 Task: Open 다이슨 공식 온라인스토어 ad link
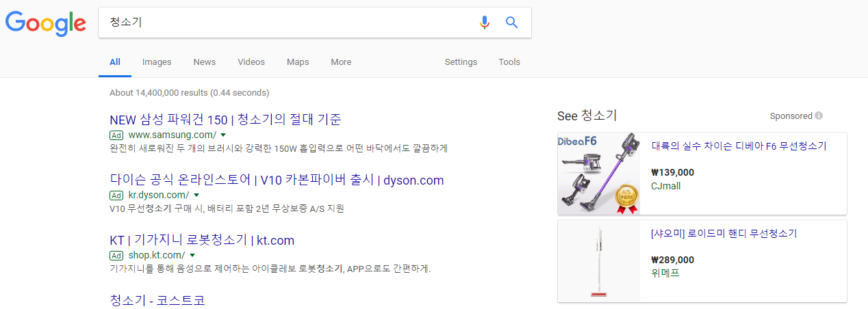(277, 180)
